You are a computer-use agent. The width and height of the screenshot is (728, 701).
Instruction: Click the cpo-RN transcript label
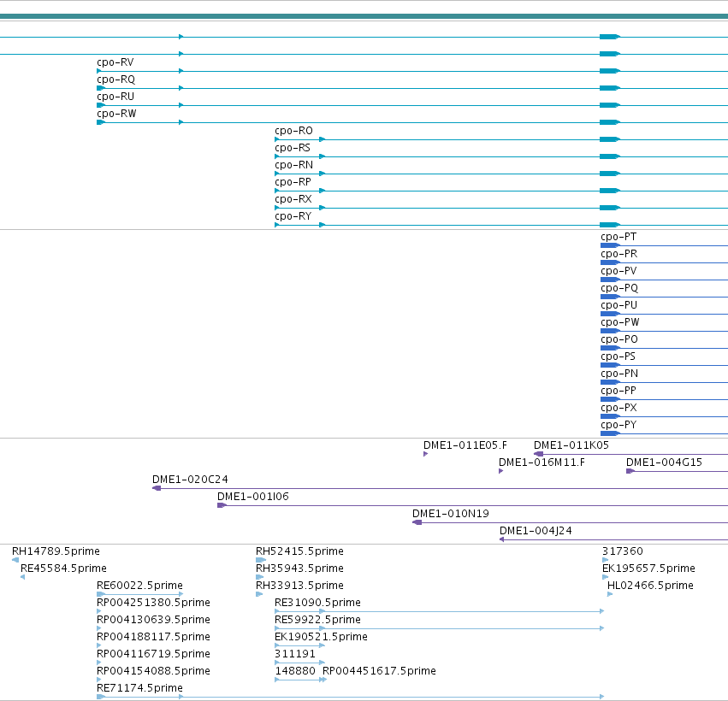pyautogui.click(x=293, y=165)
